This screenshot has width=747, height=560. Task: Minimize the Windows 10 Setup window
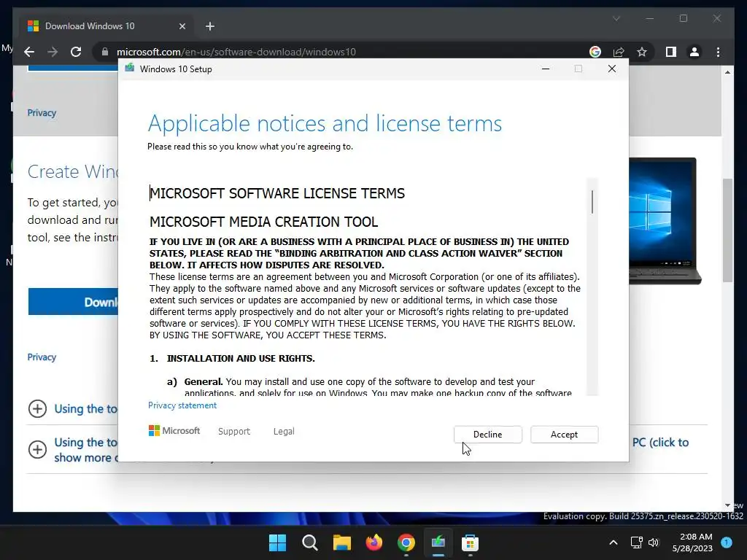pyautogui.click(x=546, y=69)
